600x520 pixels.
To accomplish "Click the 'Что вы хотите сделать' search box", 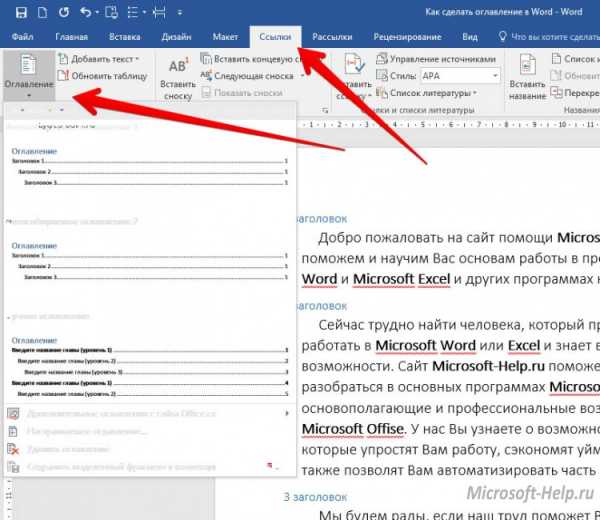I will pyautogui.click(x=549, y=37).
